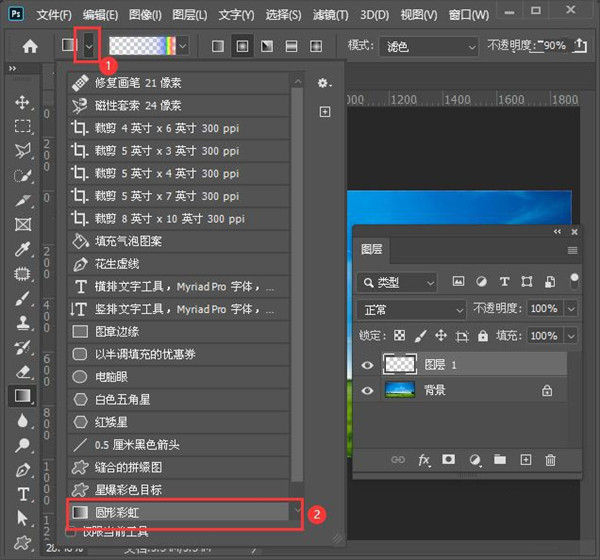This screenshot has width=600, height=560.
Task: Select the Eyedropper tool
Action: (x=23, y=248)
